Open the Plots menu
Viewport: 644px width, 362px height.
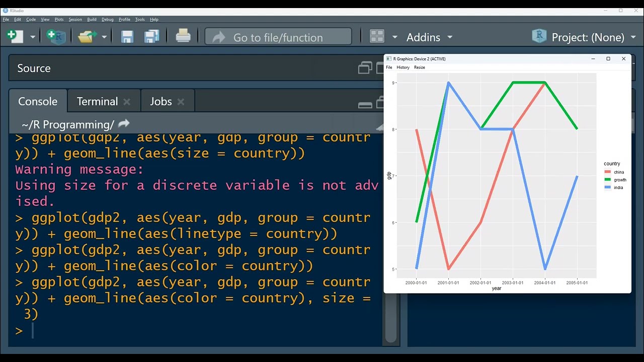click(59, 20)
